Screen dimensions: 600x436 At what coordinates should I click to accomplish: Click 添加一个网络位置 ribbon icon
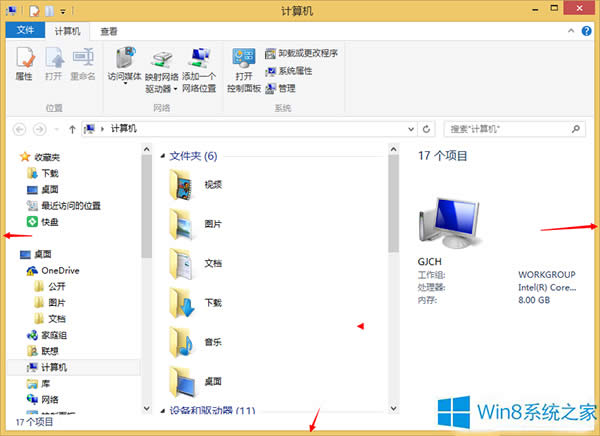click(199, 70)
